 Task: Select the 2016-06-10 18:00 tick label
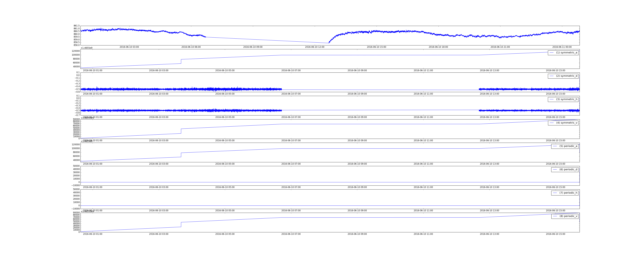[438, 47]
